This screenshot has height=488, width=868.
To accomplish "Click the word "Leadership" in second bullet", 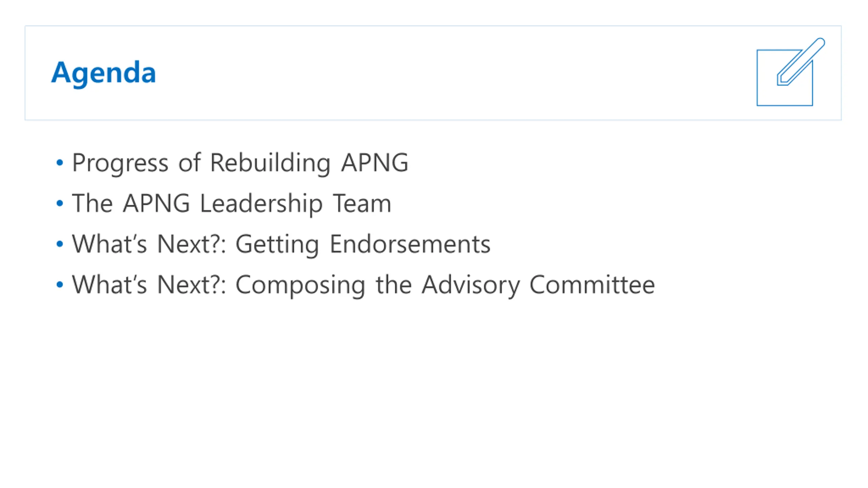I will pyautogui.click(x=261, y=204).
